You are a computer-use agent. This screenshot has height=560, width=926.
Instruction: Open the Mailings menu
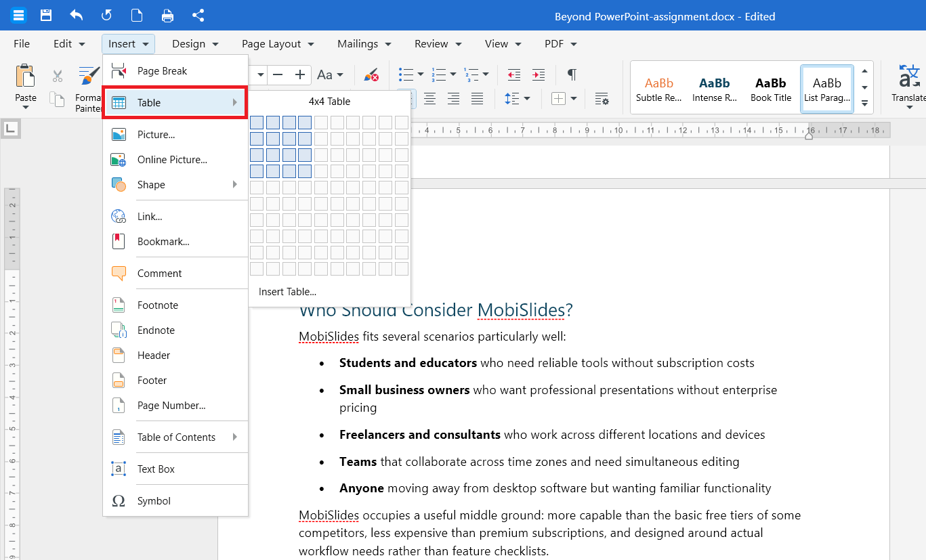click(364, 43)
